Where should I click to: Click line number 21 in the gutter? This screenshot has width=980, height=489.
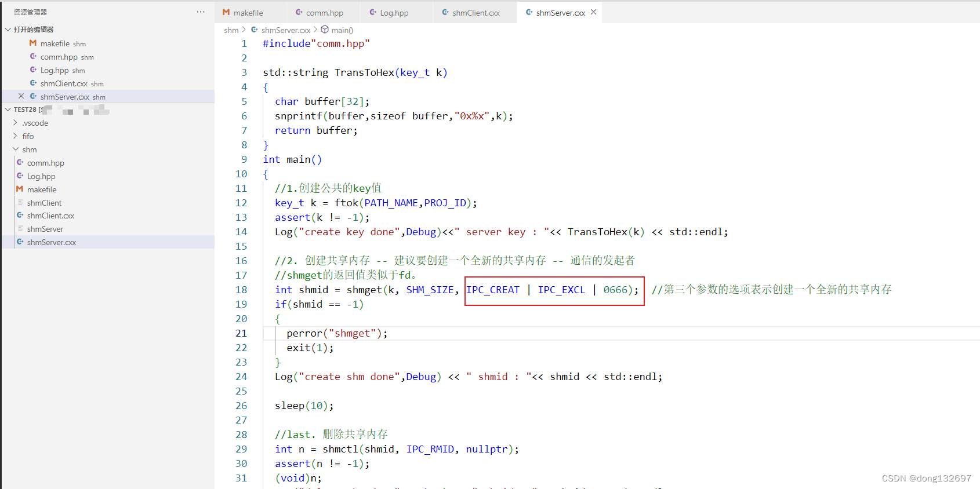point(241,333)
